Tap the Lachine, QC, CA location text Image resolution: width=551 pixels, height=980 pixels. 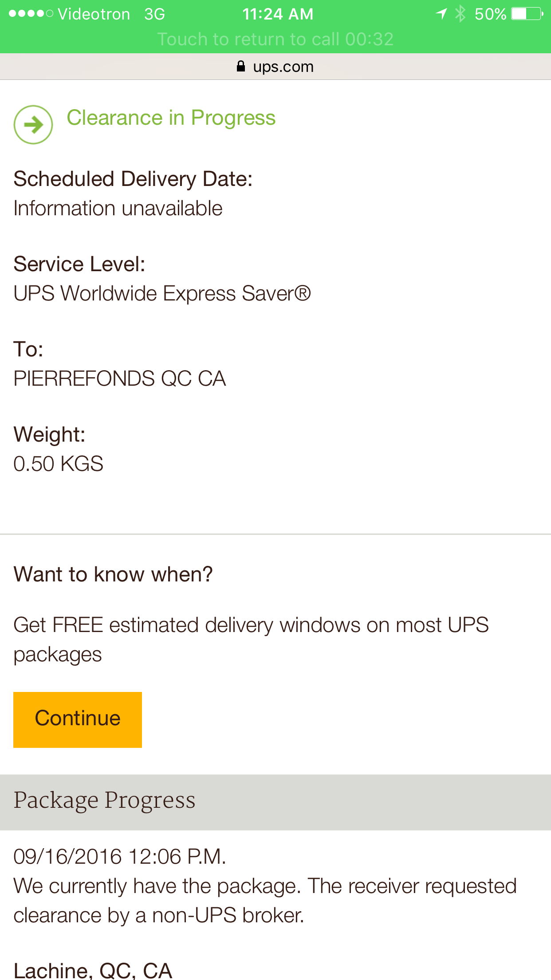pos(93,971)
